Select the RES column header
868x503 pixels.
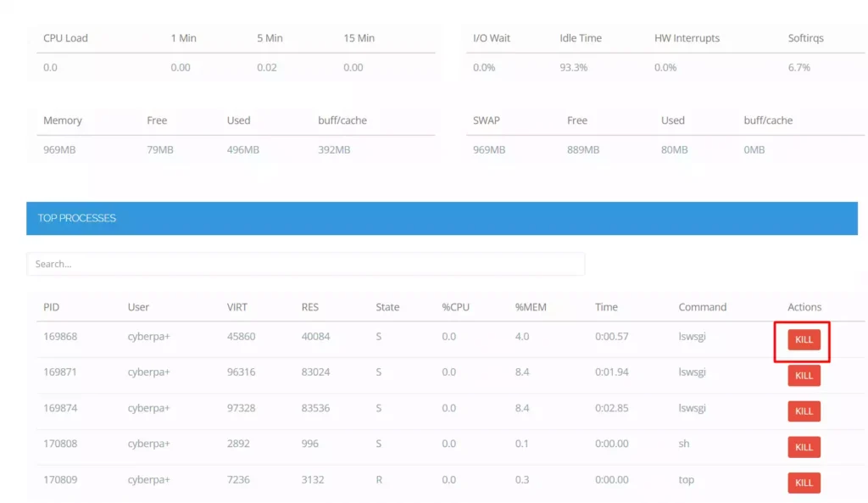pos(310,307)
